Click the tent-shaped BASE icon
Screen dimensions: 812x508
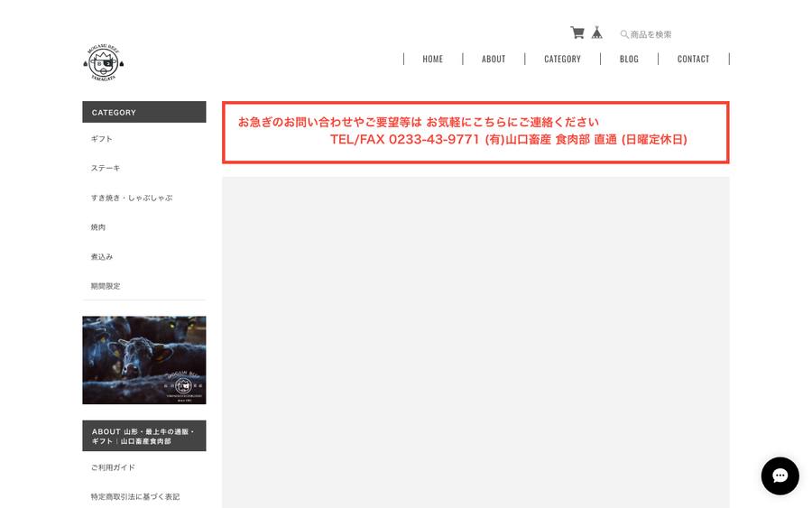click(597, 32)
